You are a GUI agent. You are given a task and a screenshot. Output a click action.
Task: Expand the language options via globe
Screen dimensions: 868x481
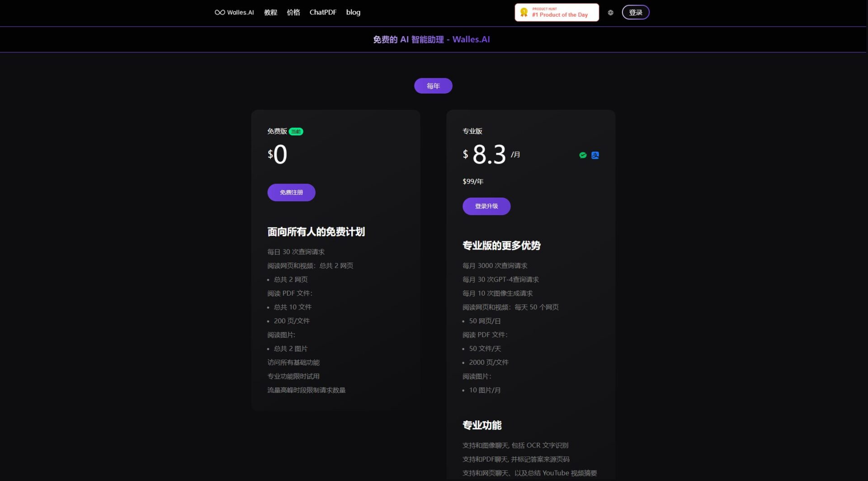point(610,13)
